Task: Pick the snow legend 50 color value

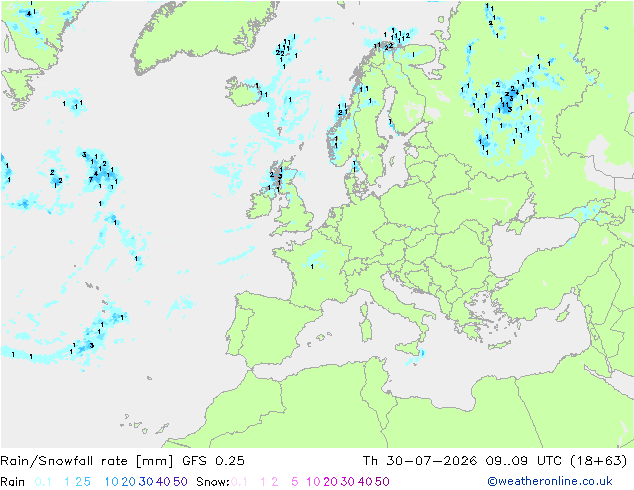Action: (382, 482)
